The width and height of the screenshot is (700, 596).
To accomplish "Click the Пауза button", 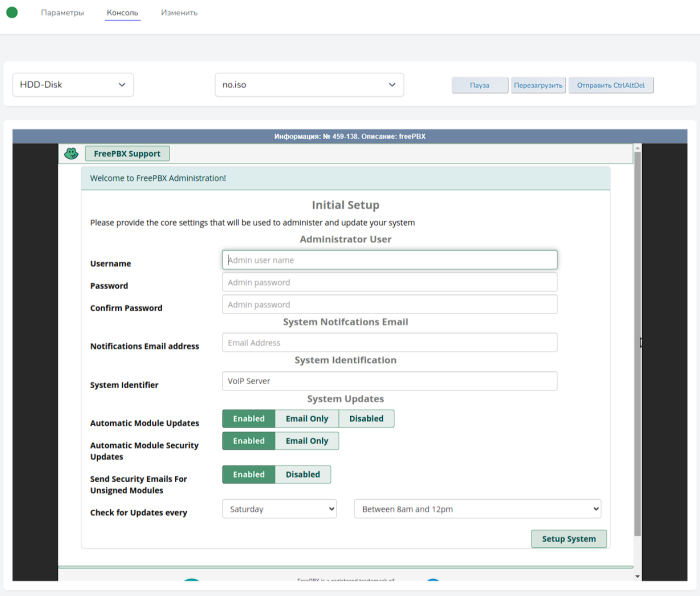I will coord(480,85).
